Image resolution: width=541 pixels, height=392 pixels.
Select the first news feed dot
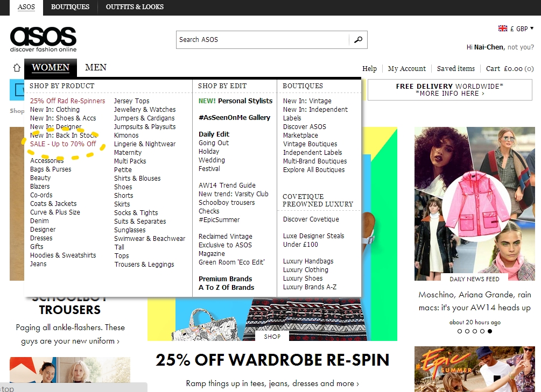pyautogui.click(x=460, y=331)
